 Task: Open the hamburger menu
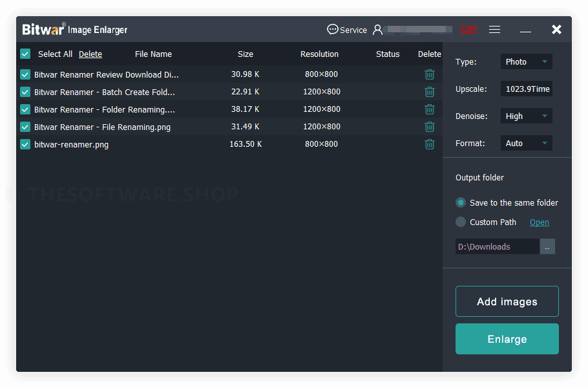pyautogui.click(x=494, y=29)
